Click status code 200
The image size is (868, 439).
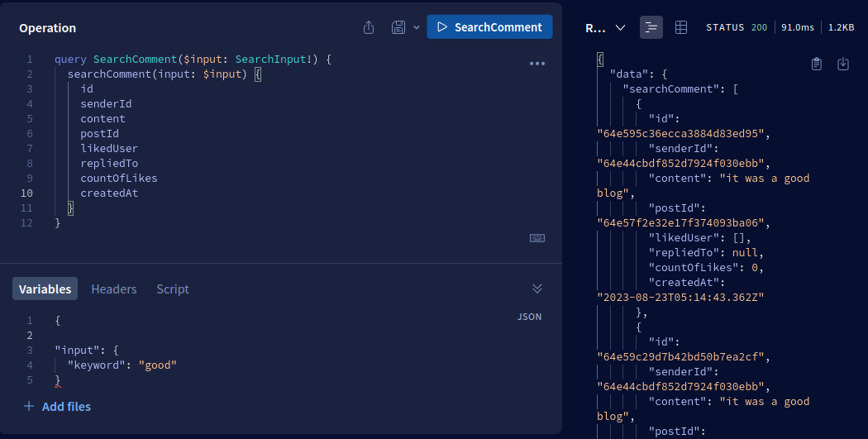tap(760, 27)
